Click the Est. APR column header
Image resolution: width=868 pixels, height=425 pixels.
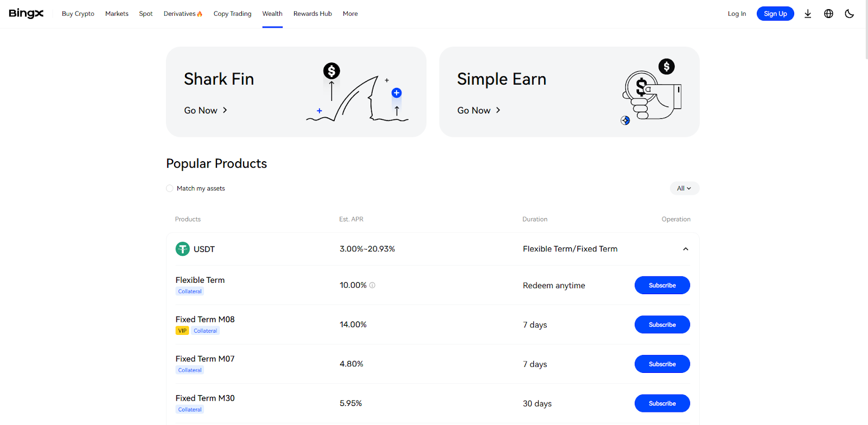pyautogui.click(x=352, y=219)
